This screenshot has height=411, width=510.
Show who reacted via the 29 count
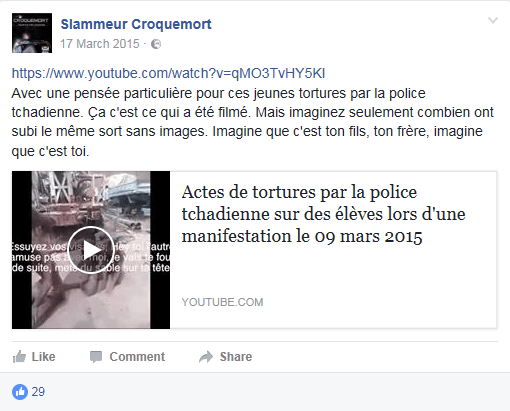38,392
